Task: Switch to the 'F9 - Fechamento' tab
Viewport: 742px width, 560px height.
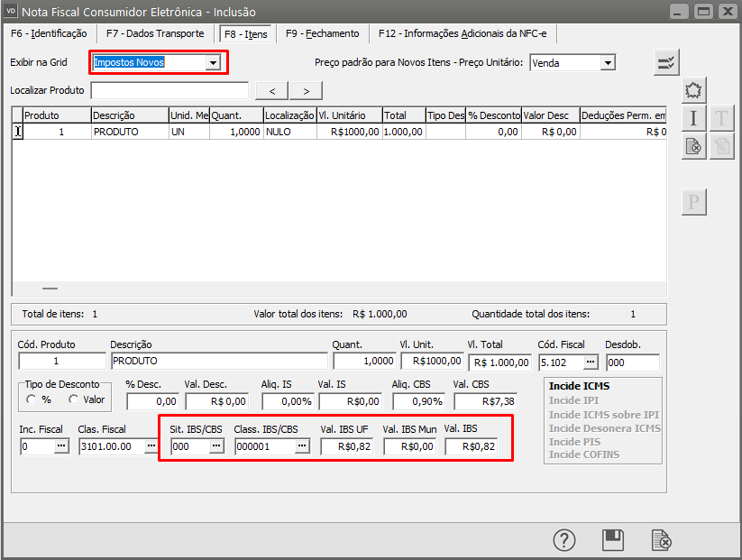Action: [x=322, y=33]
